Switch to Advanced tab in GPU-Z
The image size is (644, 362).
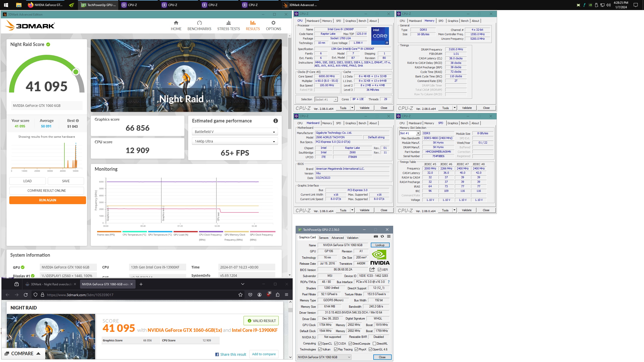click(337, 238)
